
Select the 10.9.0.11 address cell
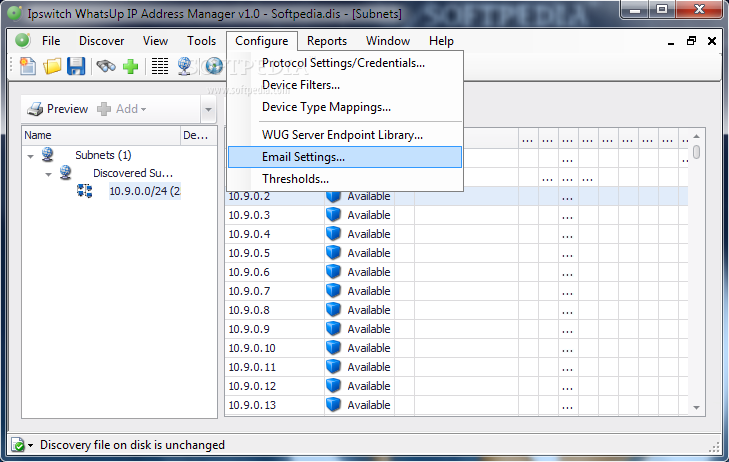274,367
